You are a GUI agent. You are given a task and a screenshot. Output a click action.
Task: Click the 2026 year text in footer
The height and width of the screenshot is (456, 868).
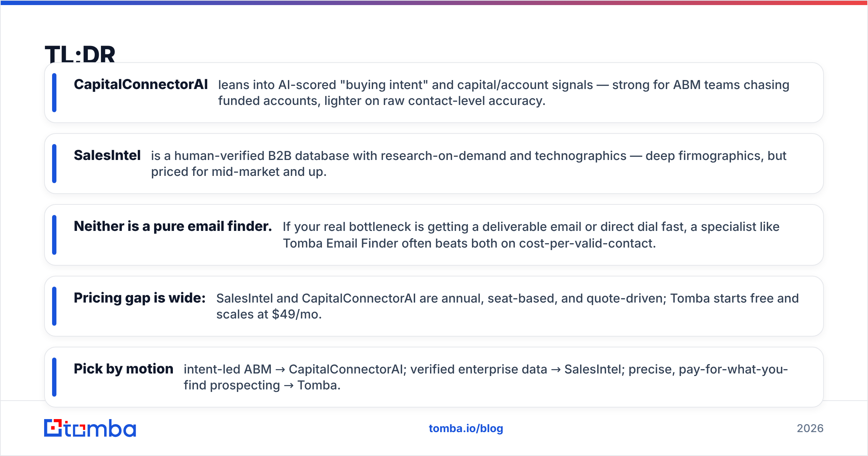coord(810,428)
